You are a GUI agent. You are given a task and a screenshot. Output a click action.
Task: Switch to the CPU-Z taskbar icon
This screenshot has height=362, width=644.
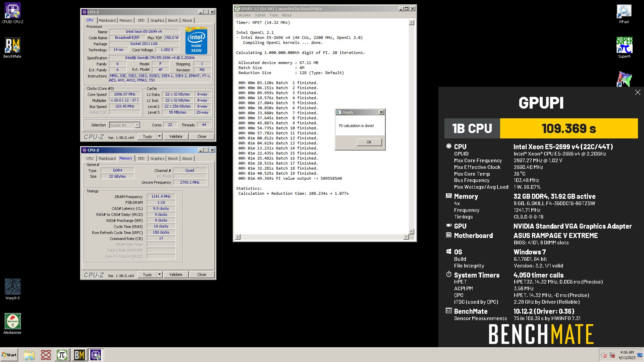point(96,355)
